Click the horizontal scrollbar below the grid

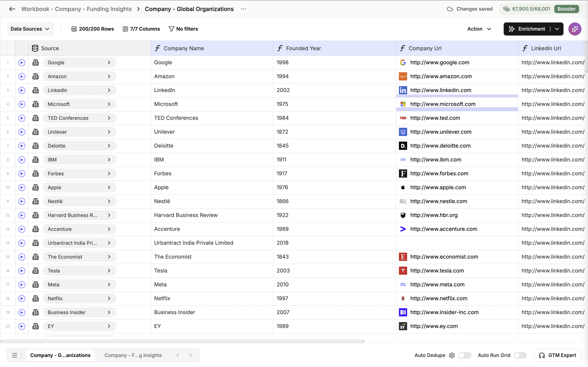(182, 341)
